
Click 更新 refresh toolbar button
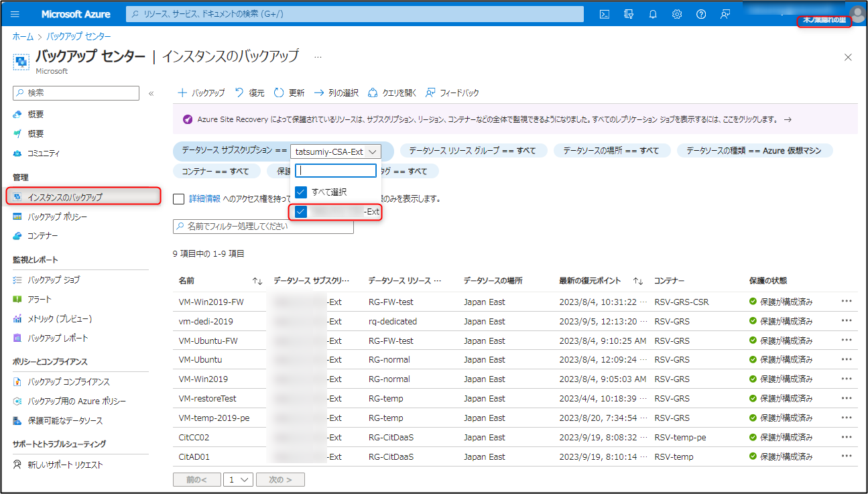tap(289, 93)
